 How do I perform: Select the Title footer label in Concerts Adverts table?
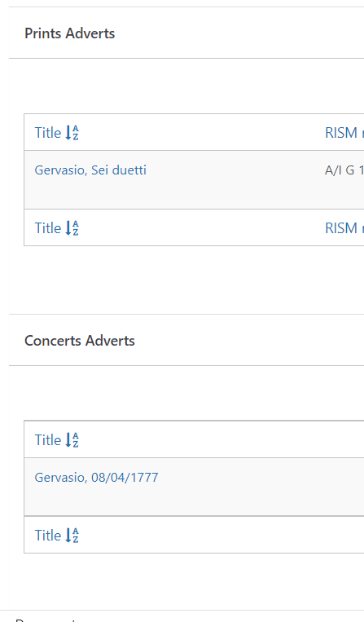click(47, 535)
